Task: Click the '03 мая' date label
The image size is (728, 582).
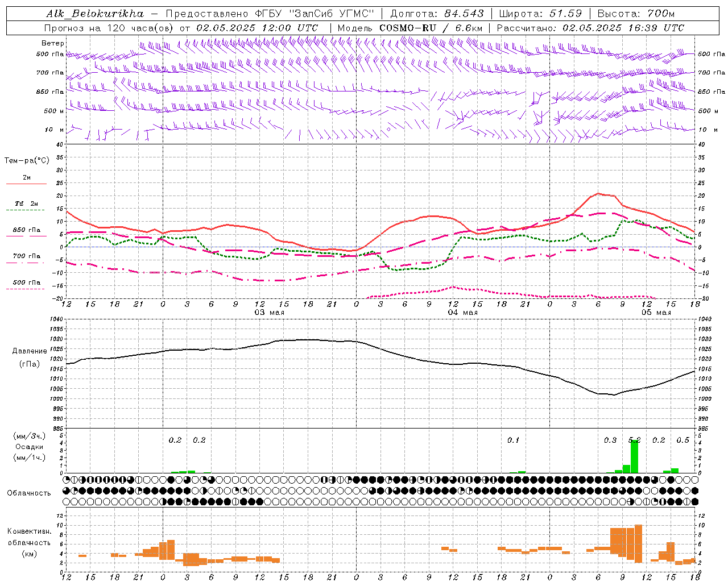Action: 269,313
